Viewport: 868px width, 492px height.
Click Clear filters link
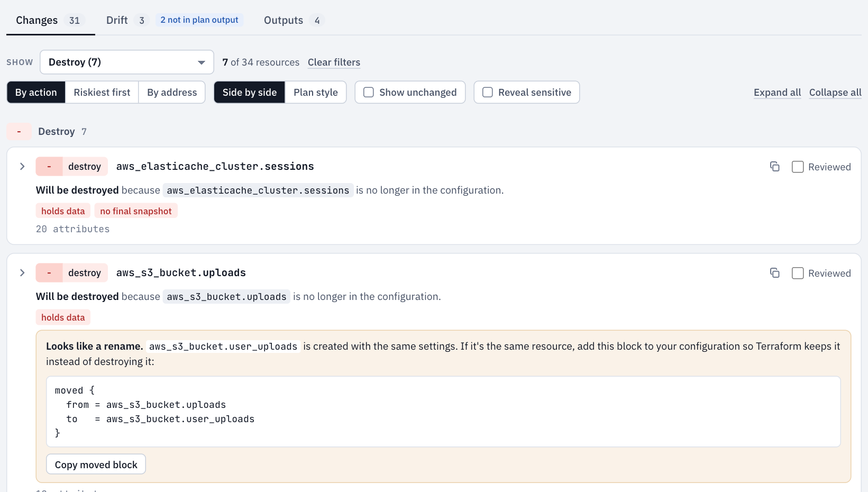(x=334, y=62)
